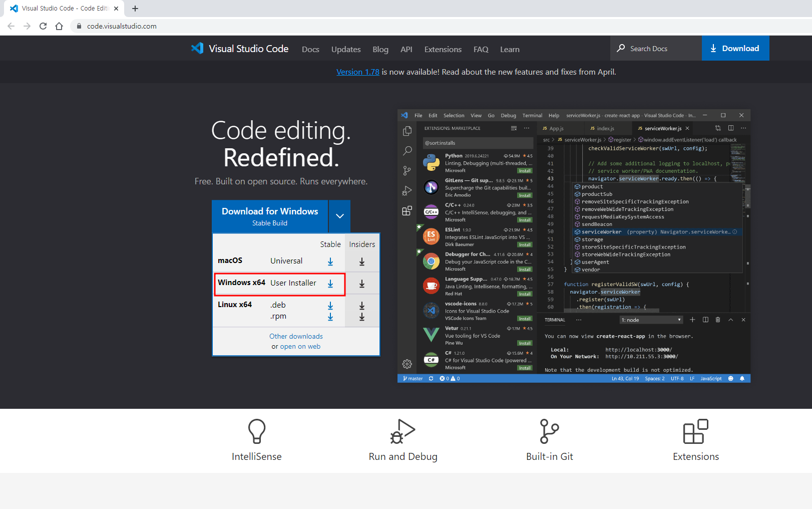This screenshot has width=812, height=509.
Task: Download Linux .rpm Insiders package
Action: 362,317
